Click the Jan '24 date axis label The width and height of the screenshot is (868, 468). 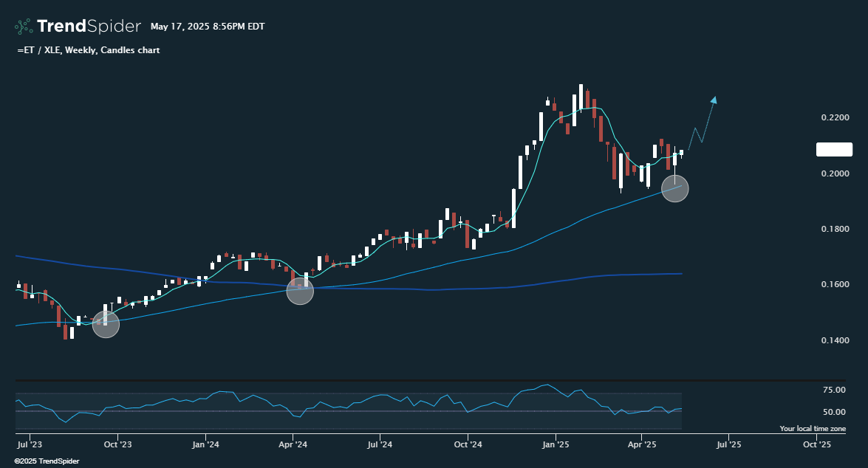(x=205, y=444)
